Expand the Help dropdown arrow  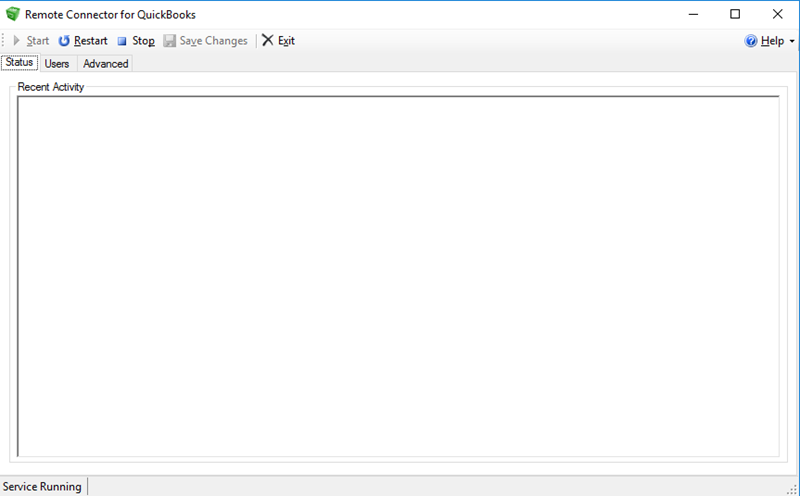click(792, 41)
